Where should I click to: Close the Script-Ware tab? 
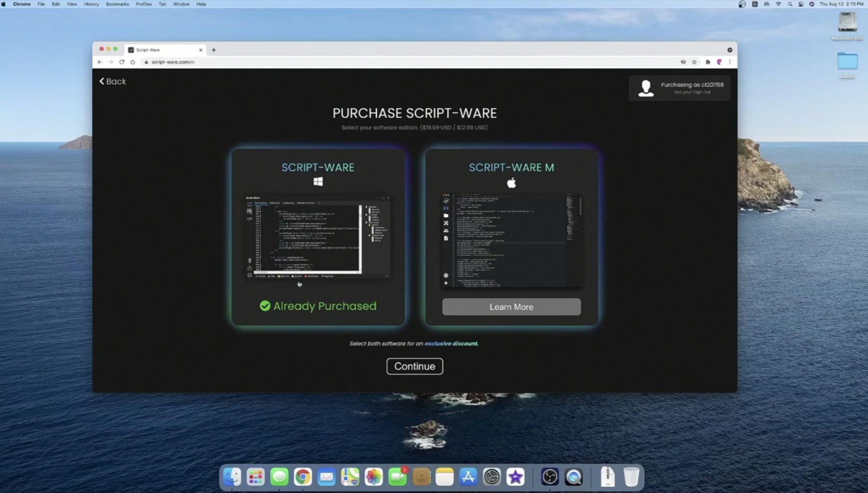(200, 50)
